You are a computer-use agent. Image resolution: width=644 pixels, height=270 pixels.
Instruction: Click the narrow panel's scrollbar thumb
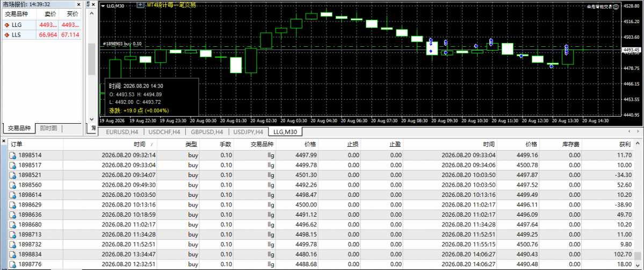point(92,59)
